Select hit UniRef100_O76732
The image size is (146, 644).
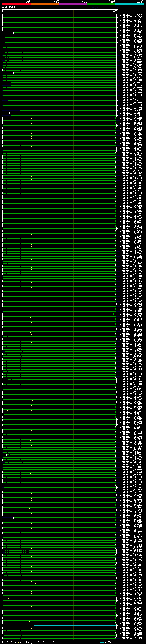[x=131, y=615]
